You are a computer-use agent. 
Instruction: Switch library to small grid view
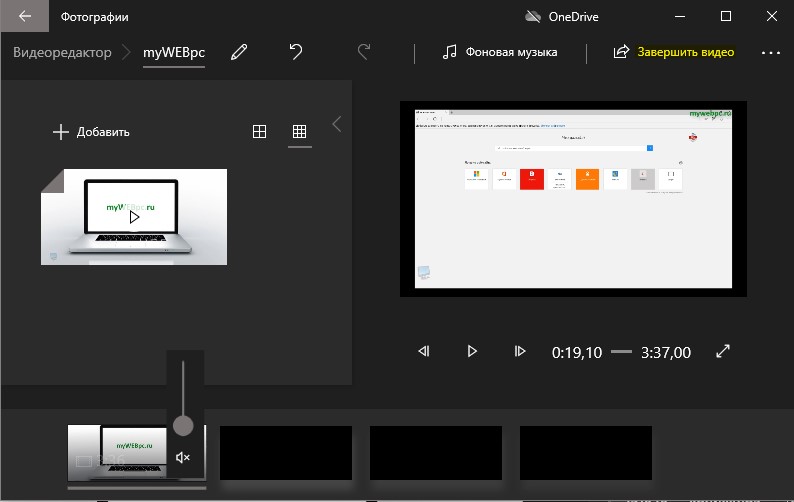(x=299, y=132)
